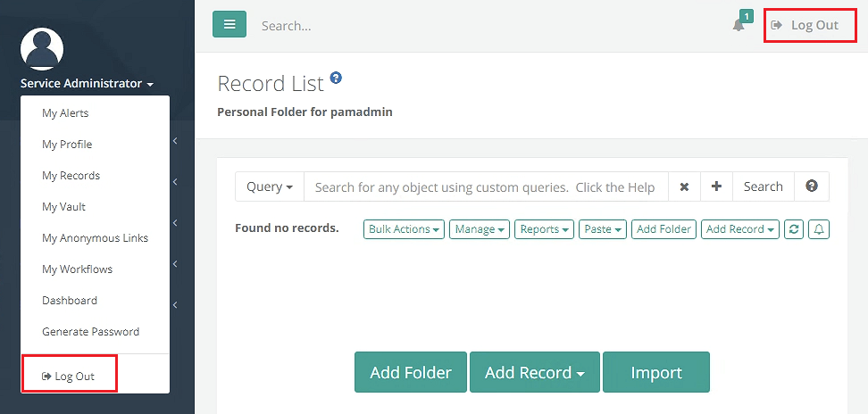Click the hamburger menu toggle button
The image size is (868, 414).
(x=230, y=25)
